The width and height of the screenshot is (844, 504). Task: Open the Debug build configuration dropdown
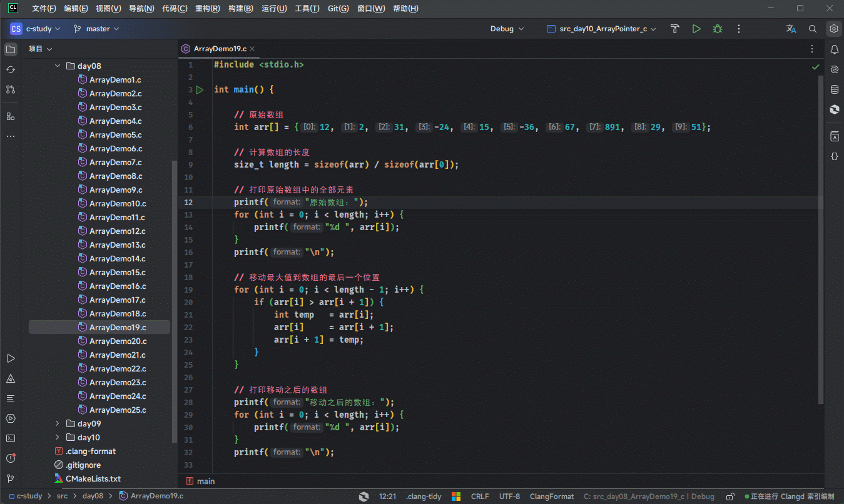(507, 29)
